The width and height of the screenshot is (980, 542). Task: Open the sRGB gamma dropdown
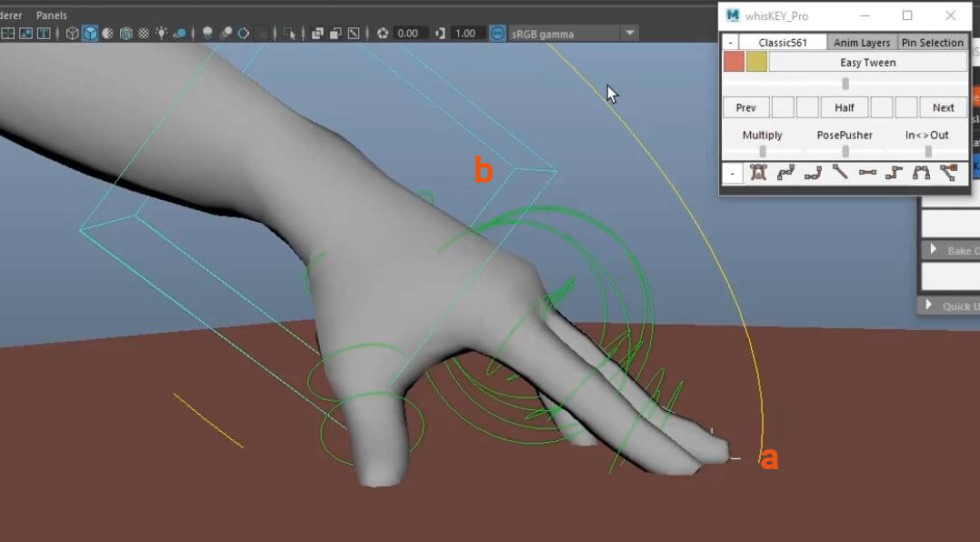pos(629,34)
